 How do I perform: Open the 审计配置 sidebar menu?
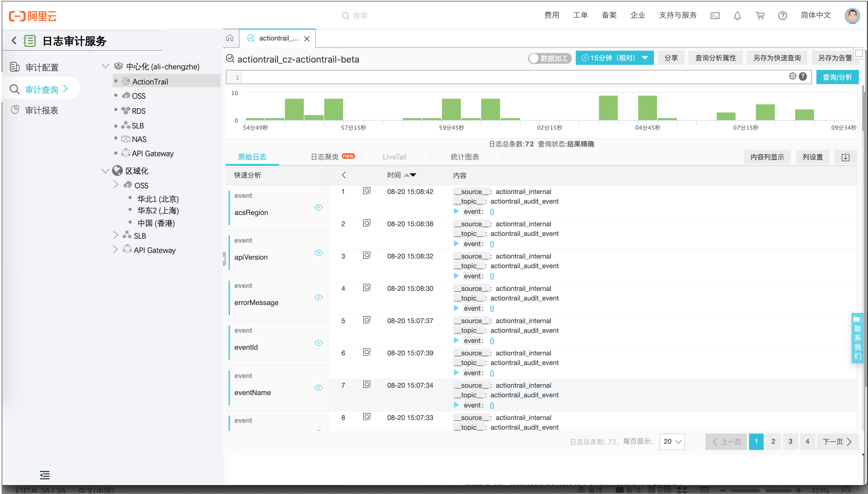42,67
